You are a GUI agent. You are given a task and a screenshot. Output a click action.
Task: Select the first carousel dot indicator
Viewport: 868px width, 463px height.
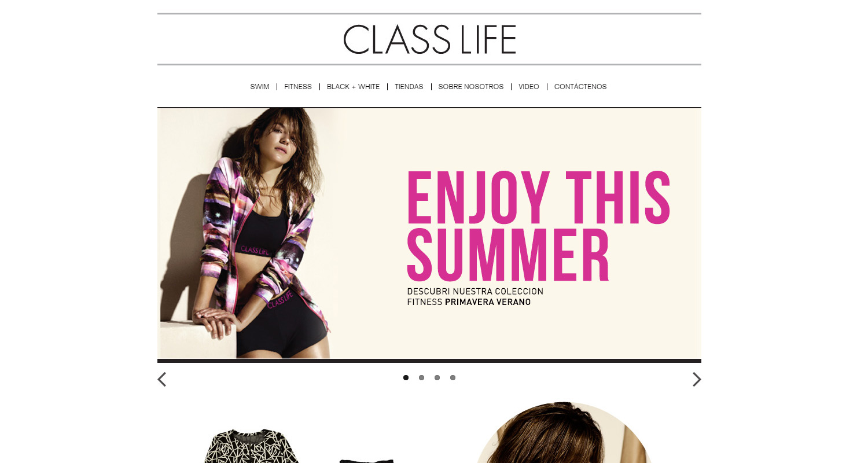click(x=406, y=378)
